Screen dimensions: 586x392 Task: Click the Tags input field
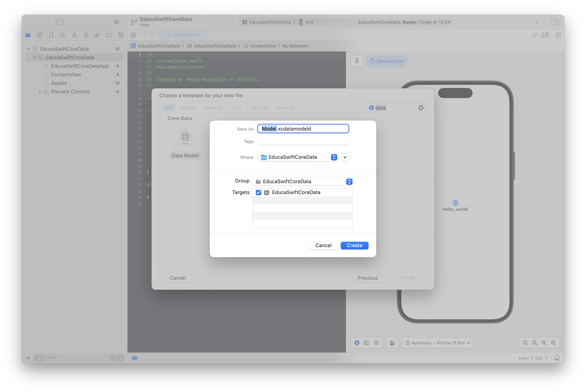tap(303, 141)
